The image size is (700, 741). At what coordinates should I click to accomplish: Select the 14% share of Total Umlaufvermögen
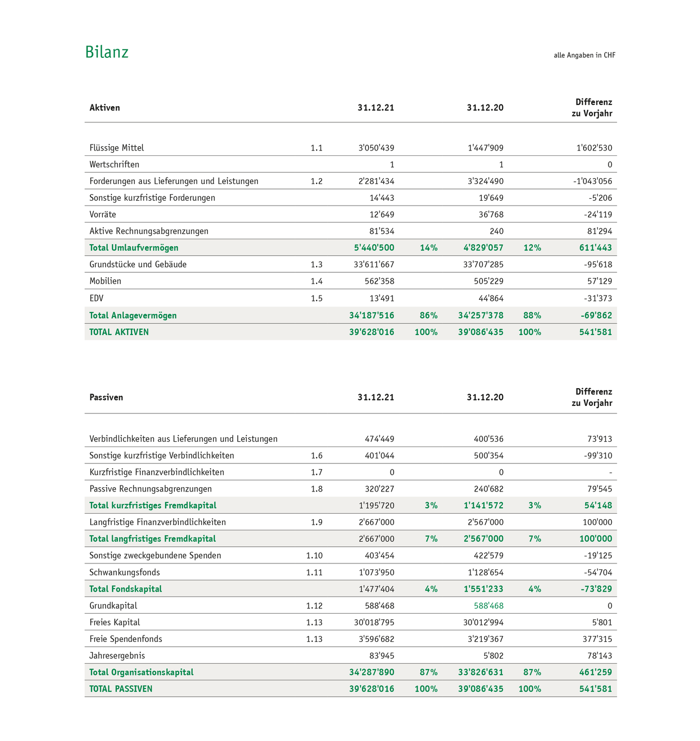click(428, 248)
